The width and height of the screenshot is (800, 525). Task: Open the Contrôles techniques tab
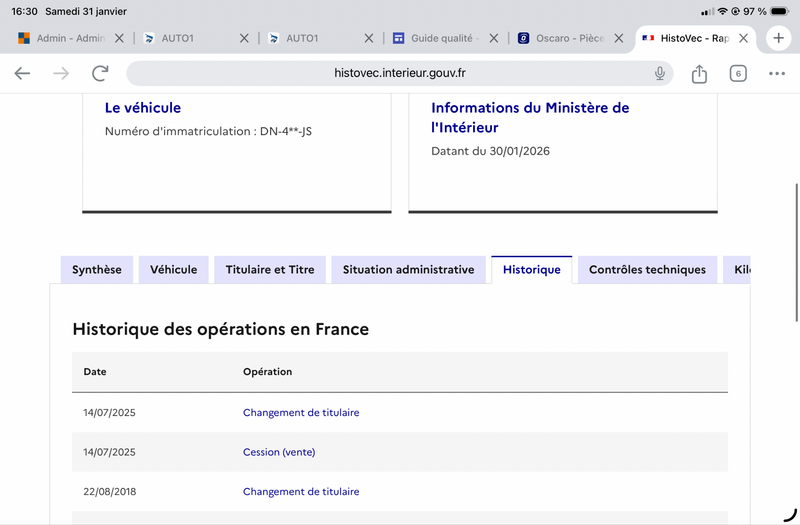[647, 270]
